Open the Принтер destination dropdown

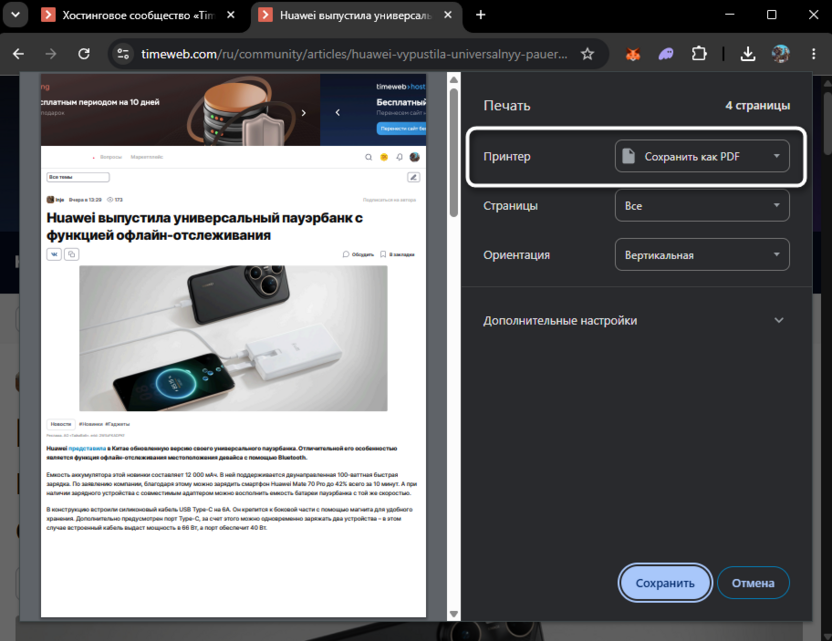[702, 156]
